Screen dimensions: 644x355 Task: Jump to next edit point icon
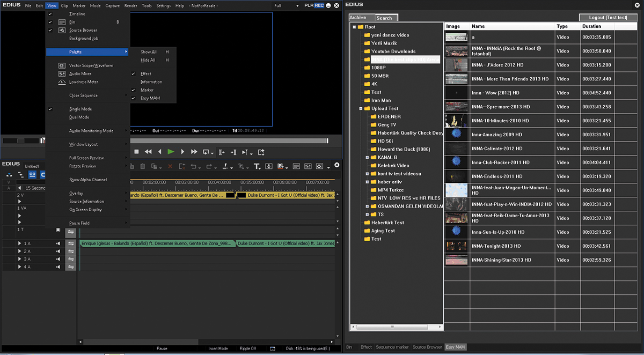coord(234,152)
